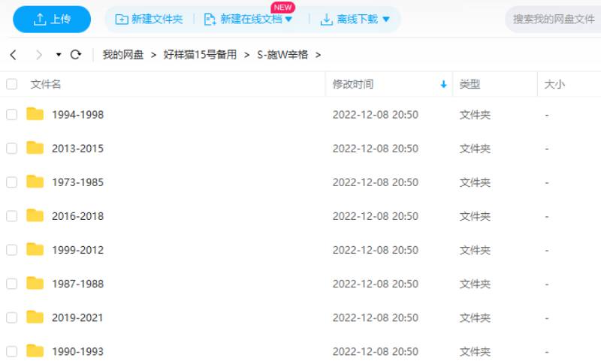This screenshot has height=364, width=601.
Task: Toggle sort arrow in 修改时间 column
Action: tap(443, 85)
